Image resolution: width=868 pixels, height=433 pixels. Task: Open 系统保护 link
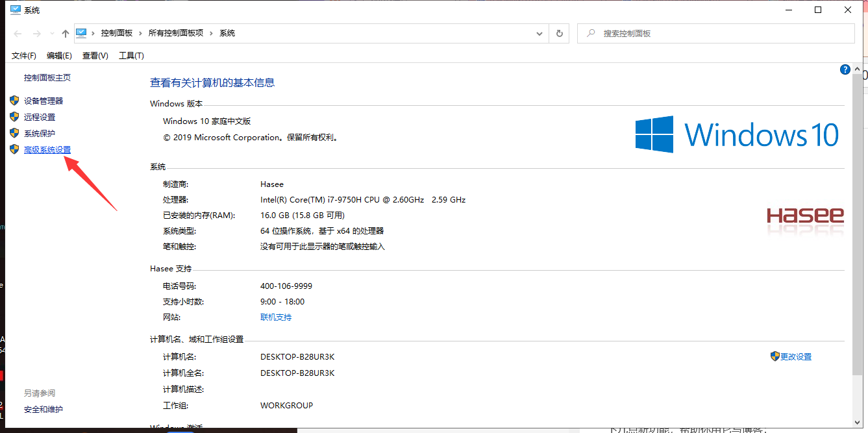40,134
